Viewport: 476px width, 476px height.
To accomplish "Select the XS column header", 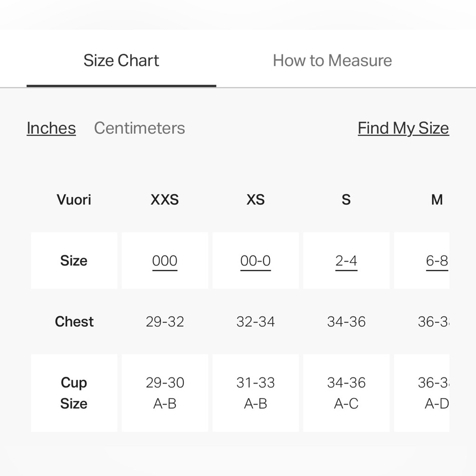I will [x=256, y=200].
